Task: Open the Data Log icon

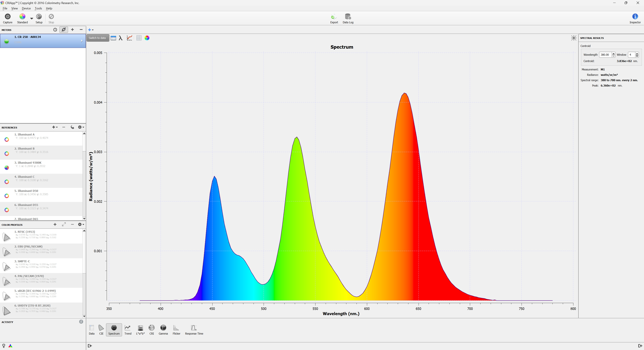Action: pyautogui.click(x=348, y=17)
